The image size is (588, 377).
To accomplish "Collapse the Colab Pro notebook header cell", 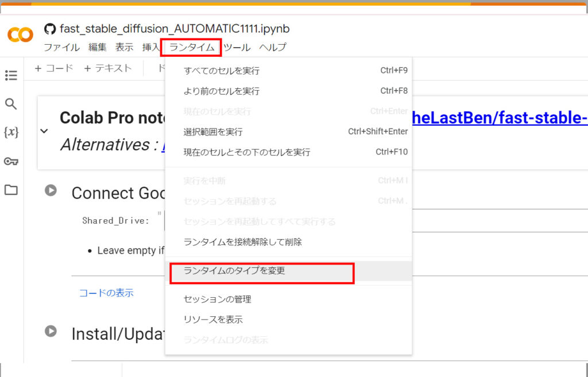I will coord(44,132).
